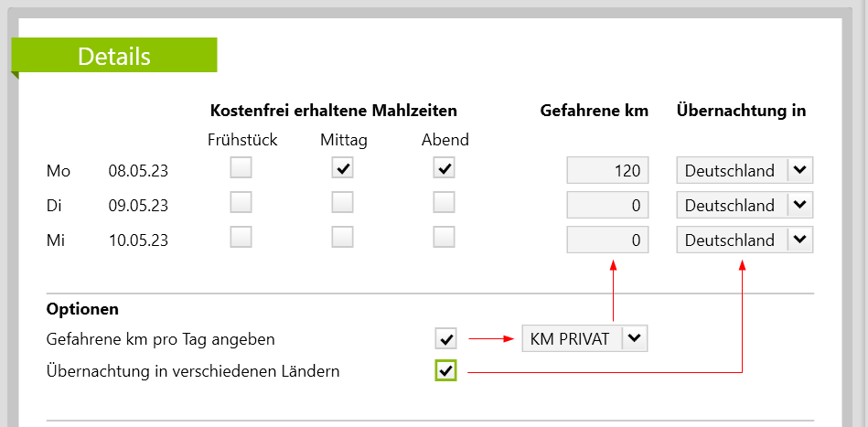
Task: Uncheck Abend for Monday 08.05.23
Action: (x=445, y=168)
